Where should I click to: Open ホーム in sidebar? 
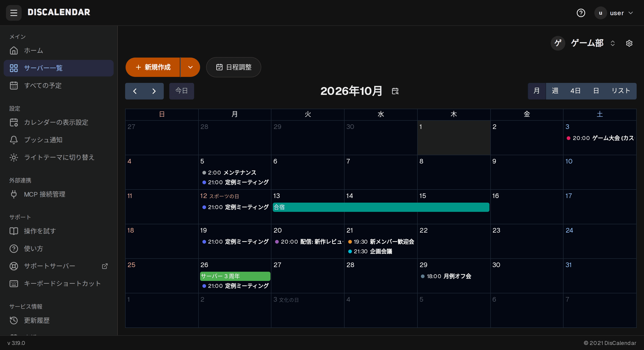coord(58,50)
